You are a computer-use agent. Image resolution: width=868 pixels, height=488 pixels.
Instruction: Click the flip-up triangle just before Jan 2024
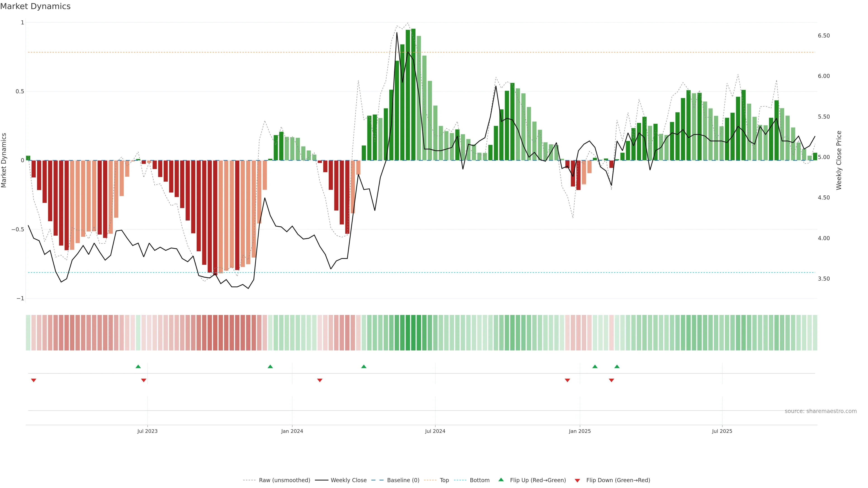click(270, 366)
